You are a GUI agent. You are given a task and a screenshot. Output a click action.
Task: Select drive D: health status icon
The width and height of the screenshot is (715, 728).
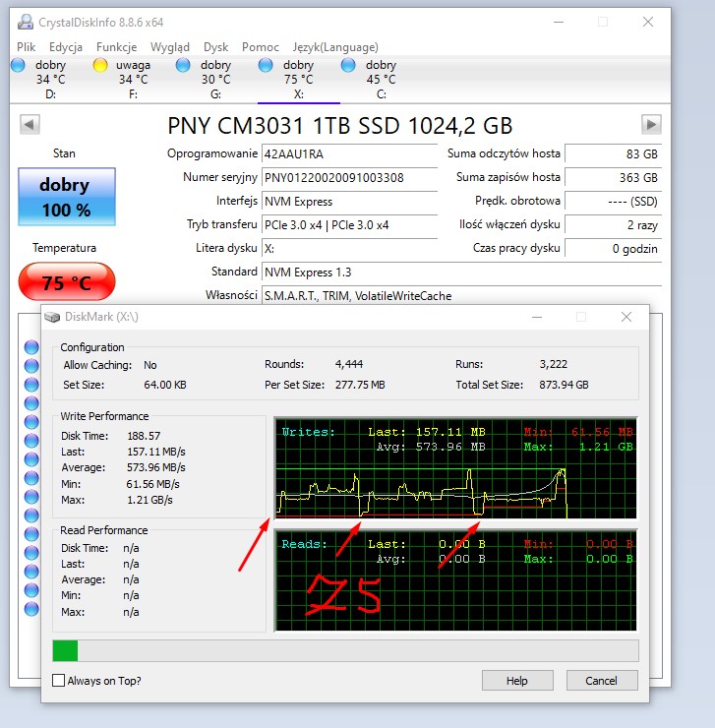[18, 65]
